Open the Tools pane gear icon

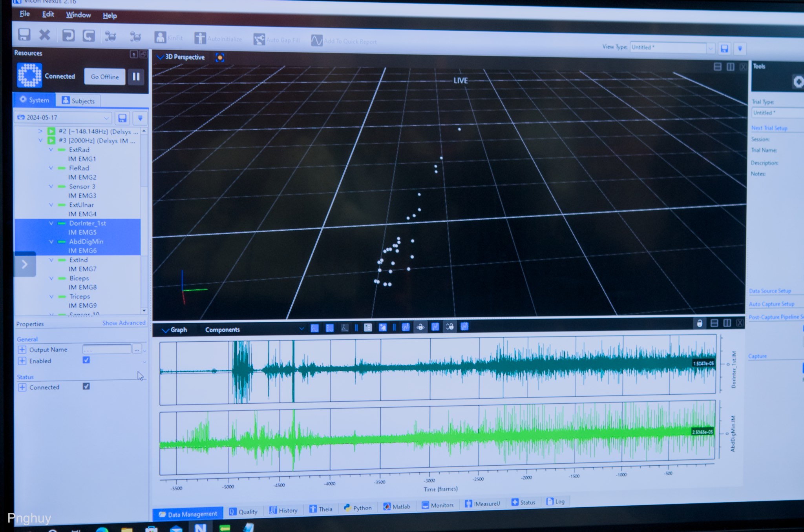point(798,82)
